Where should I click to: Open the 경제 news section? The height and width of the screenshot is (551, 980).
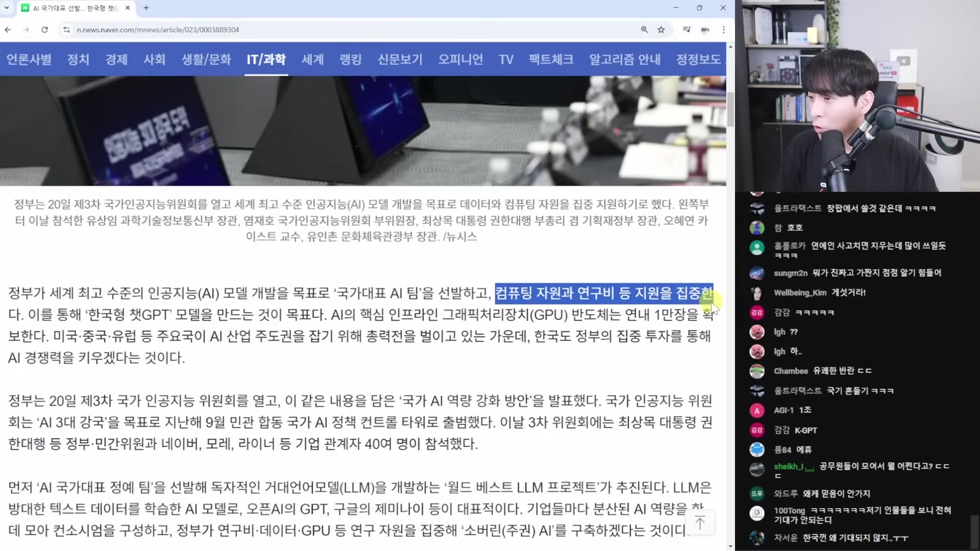(x=116, y=59)
